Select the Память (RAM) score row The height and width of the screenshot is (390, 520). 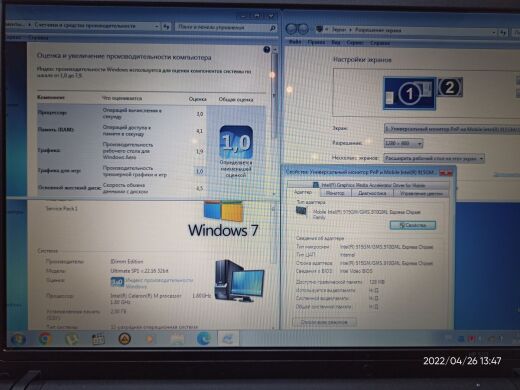click(122, 131)
